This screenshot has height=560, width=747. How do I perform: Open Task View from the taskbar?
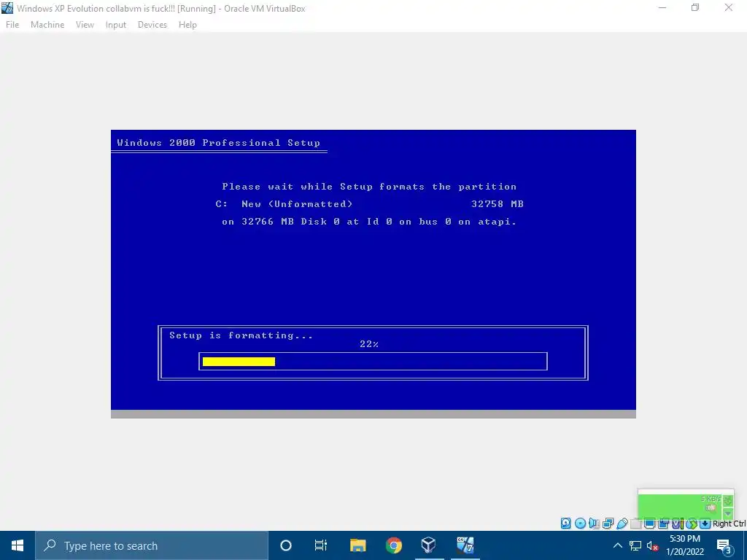(321, 545)
